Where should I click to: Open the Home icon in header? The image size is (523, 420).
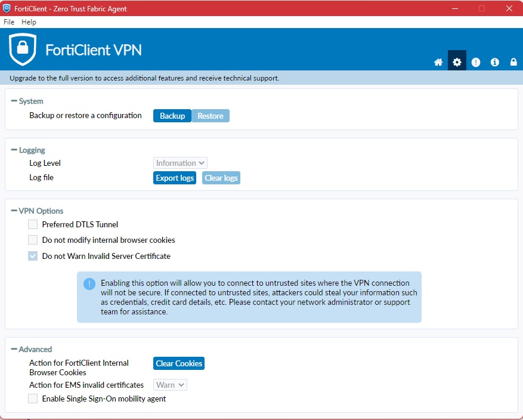coord(438,62)
